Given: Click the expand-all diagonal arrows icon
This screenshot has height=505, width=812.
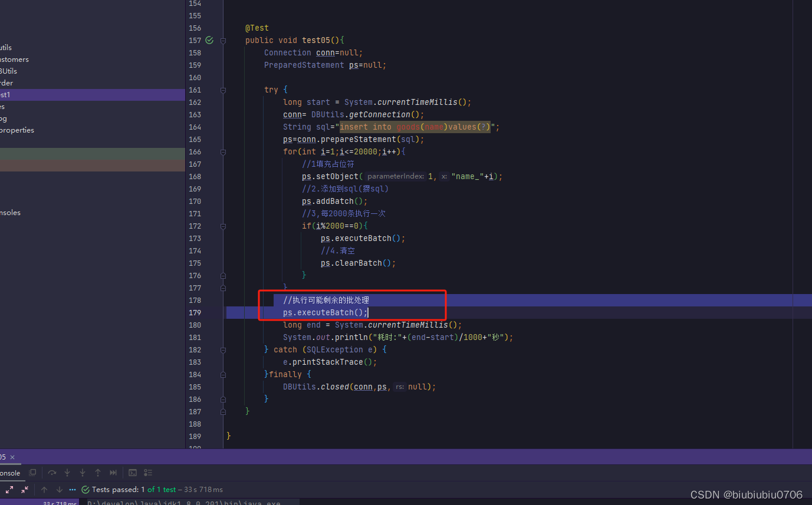Looking at the screenshot, I should tap(9, 489).
